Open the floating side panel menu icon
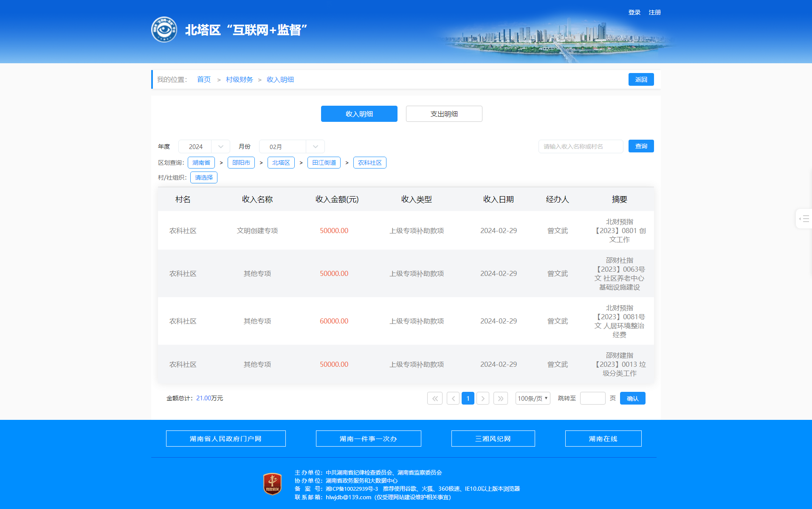The image size is (812, 509). [x=804, y=219]
